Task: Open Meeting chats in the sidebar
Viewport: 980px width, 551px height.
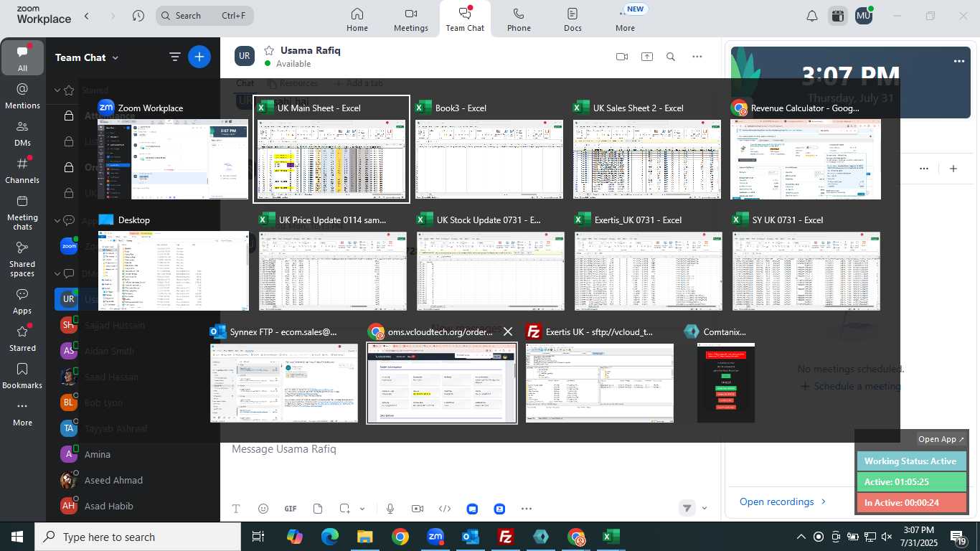Action: [22, 212]
